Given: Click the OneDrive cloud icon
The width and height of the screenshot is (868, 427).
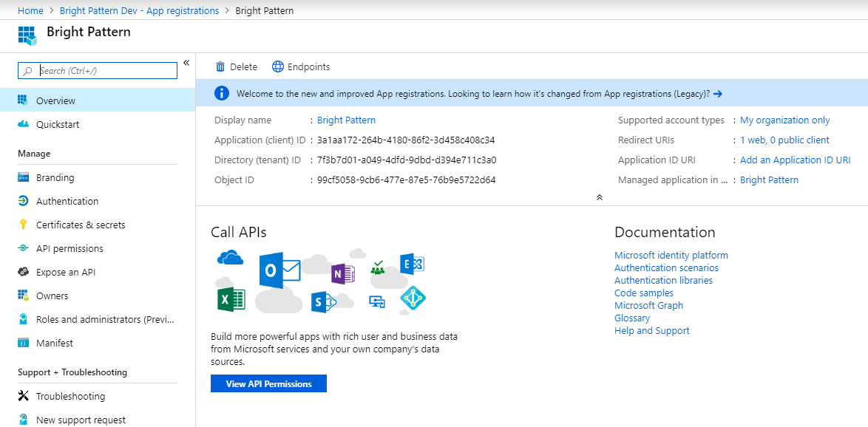Looking at the screenshot, I should coord(231,258).
